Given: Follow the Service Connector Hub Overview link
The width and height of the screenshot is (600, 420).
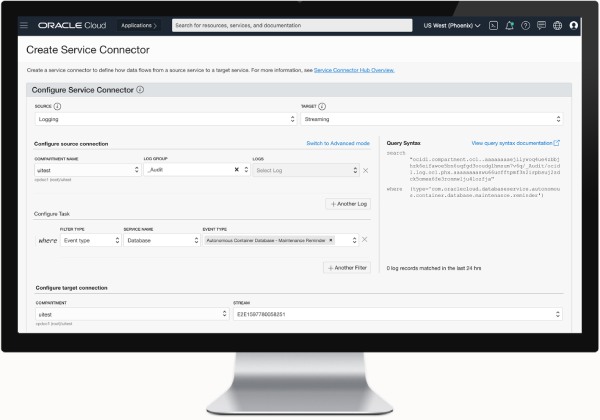Looking at the screenshot, I should pos(354,70).
